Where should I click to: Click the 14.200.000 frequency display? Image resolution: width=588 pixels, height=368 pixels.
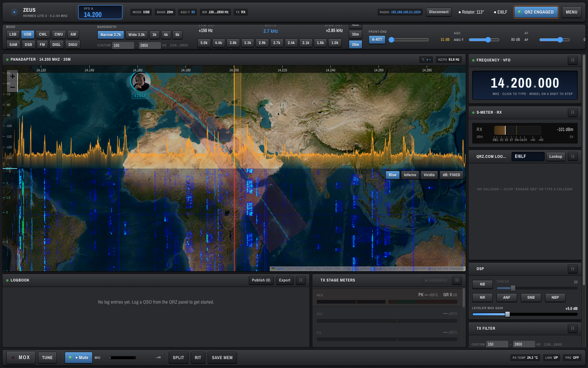[x=525, y=83]
